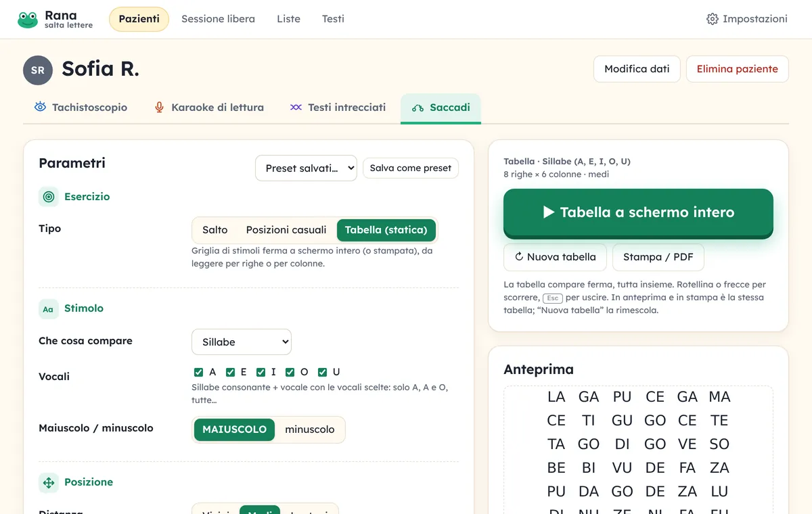812x514 pixels.
Task: Click the Testi intrecciati crossed icon
Action: (296, 107)
